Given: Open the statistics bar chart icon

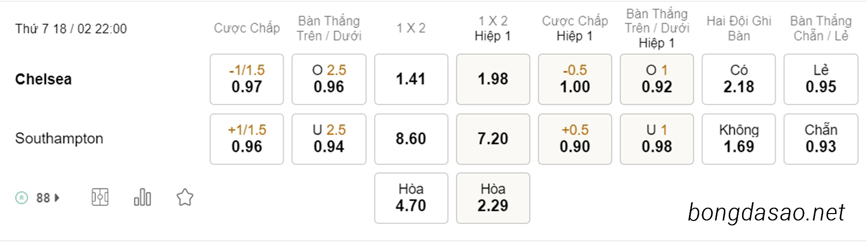Looking at the screenshot, I should pyautogui.click(x=143, y=197).
